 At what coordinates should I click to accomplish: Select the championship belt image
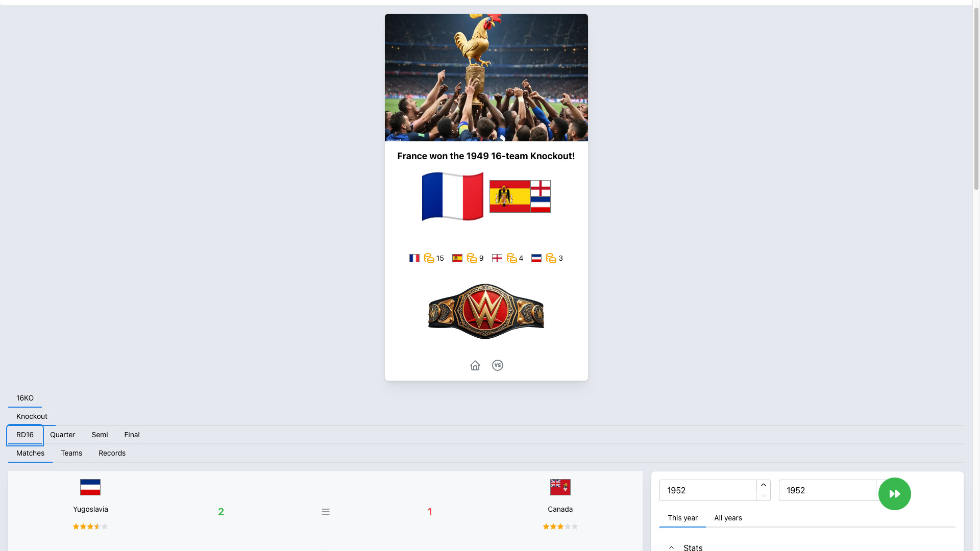(x=486, y=311)
